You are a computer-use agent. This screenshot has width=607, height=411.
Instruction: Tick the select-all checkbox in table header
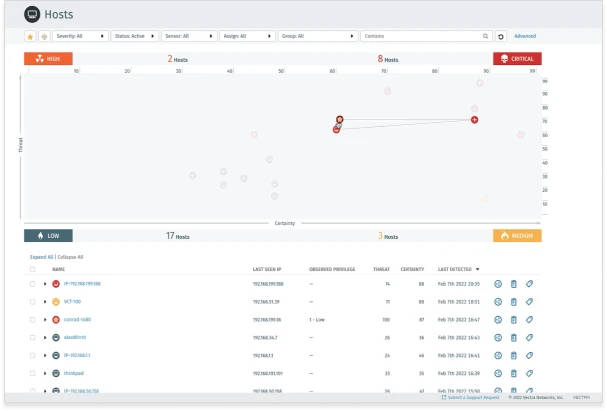coord(32,269)
